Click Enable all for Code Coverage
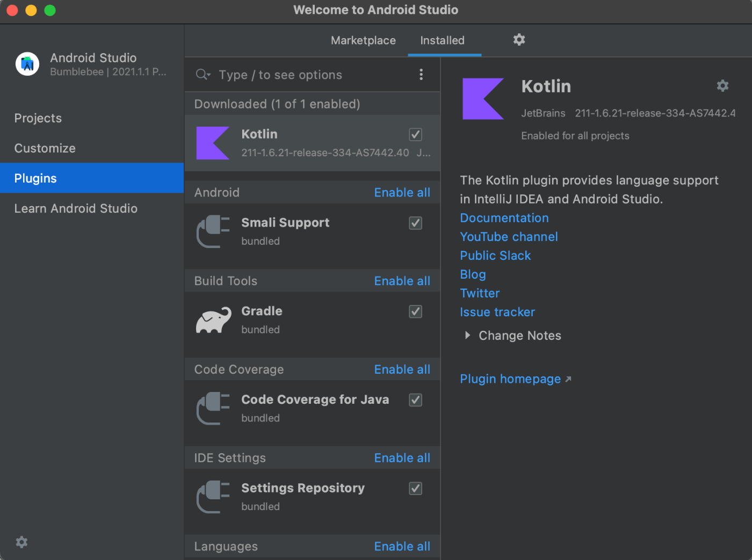Screen dimensions: 752x560 coord(402,370)
